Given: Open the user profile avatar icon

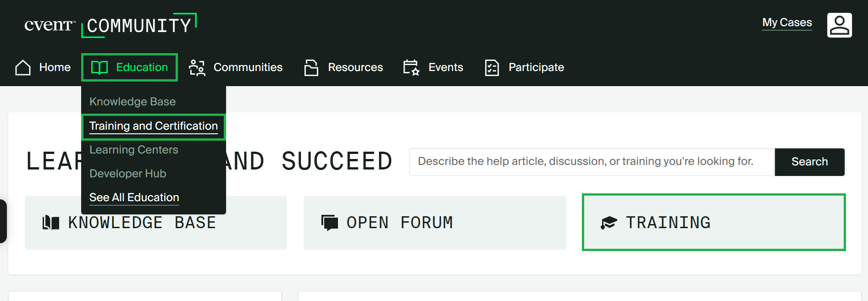Looking at the screenshot, I should [x=839, y=25].
